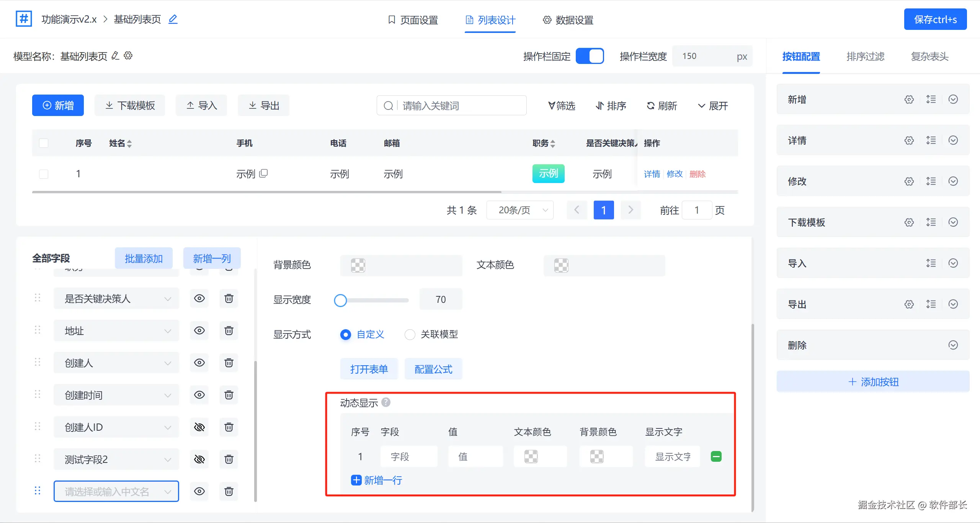Open settings gear for 新增 button config

tap(909, 100)
